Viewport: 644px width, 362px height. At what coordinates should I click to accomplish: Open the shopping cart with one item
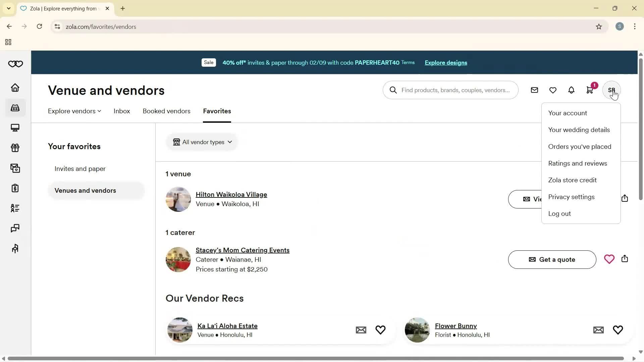(590, 90)
